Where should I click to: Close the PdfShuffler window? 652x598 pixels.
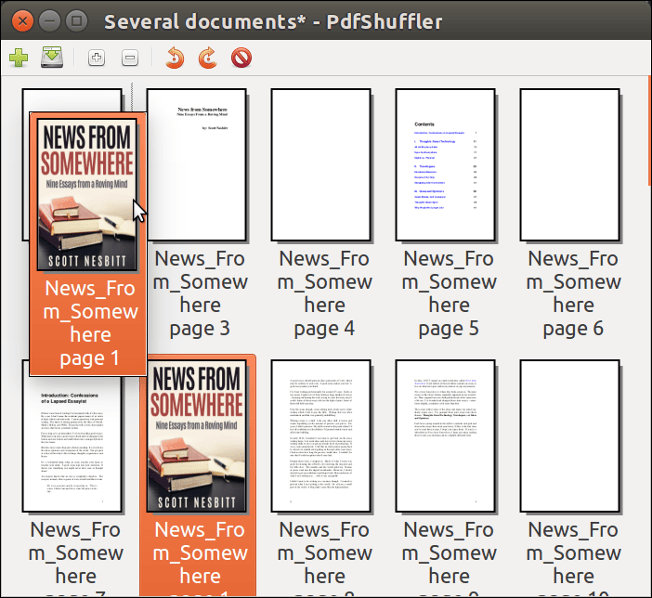click(x=23, y=20)
